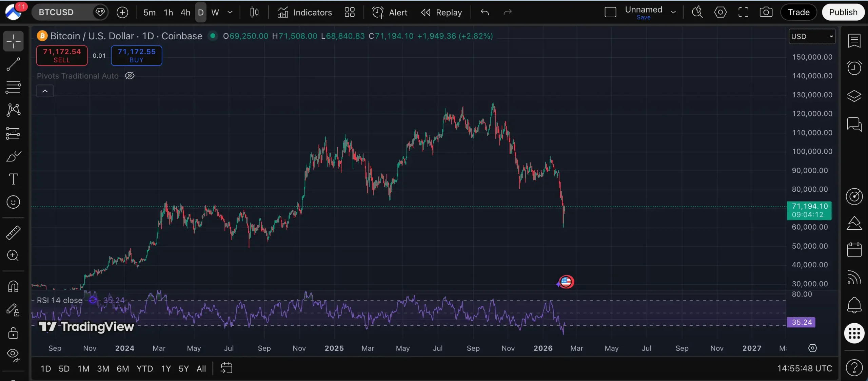868x381 pixels.
Task: Activate the zoom in tool
Action: click(x=13, y=255)
